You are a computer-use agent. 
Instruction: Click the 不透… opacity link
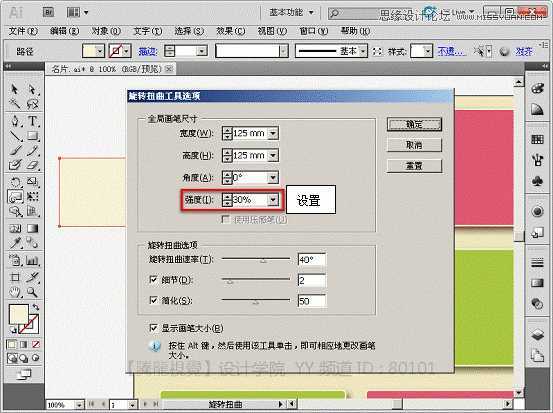pos(451,51)
